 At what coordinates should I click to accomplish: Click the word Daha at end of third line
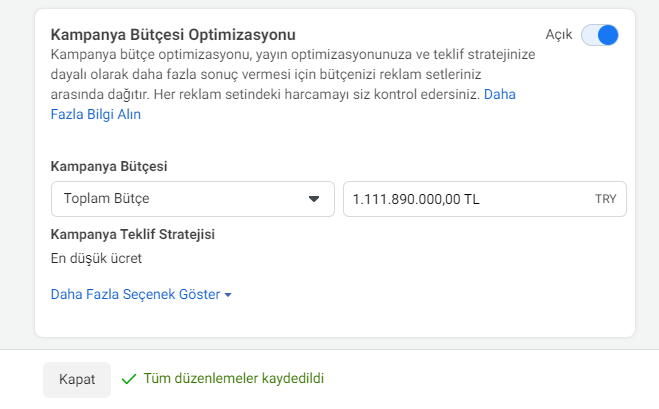tap(500, 94)
